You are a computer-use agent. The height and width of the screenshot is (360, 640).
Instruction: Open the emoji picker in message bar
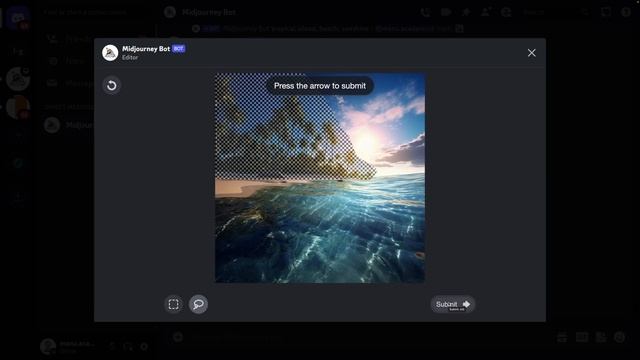click(x=620, y=337)
